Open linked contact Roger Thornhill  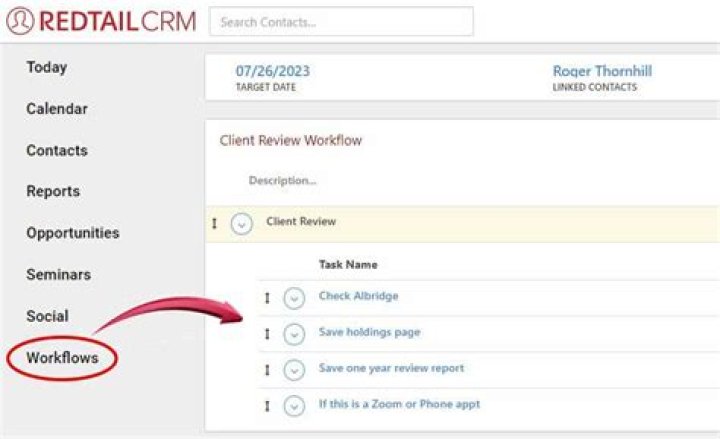pyautogui.click(x=602, y=71)
